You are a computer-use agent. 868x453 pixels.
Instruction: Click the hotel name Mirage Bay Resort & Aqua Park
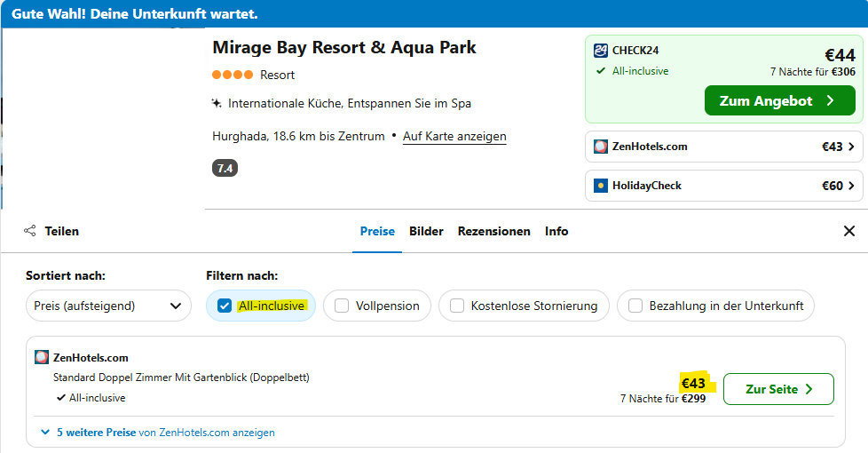point(344,48)
